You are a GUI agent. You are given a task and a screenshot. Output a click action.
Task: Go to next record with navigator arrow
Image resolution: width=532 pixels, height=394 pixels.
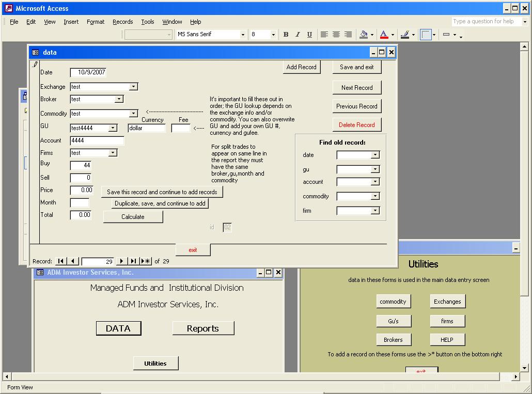pyautogui.click(x=121, y=261)
